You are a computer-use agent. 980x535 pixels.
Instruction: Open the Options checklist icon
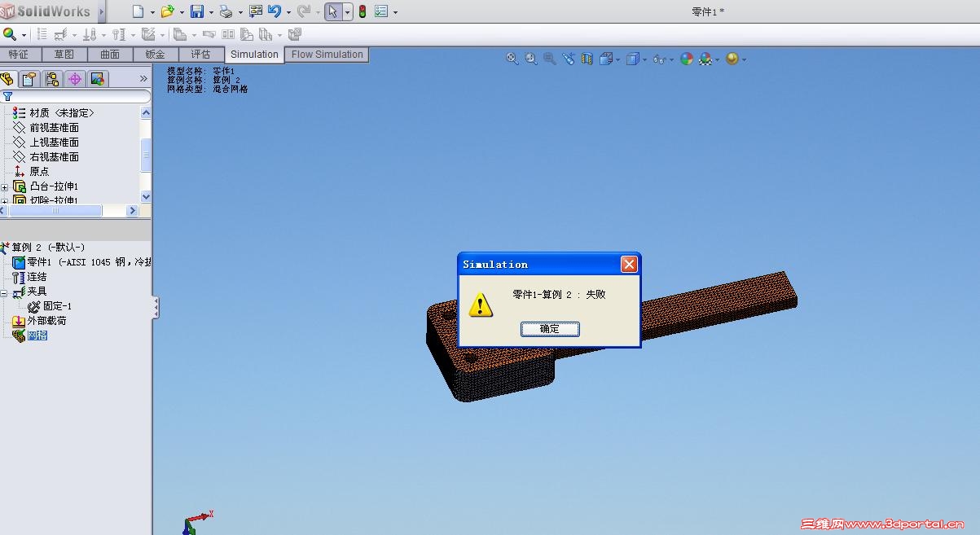tap(381, 11)
